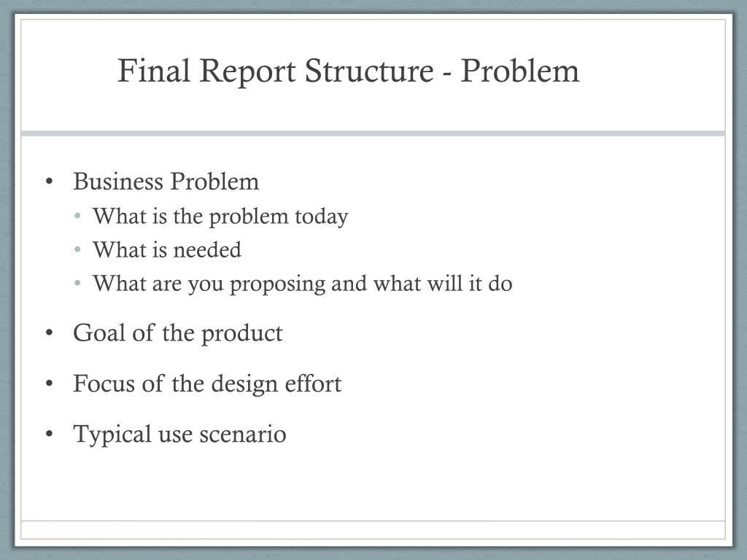Select the slide title 'Final Report Structure - Problem'

point(348,71)
